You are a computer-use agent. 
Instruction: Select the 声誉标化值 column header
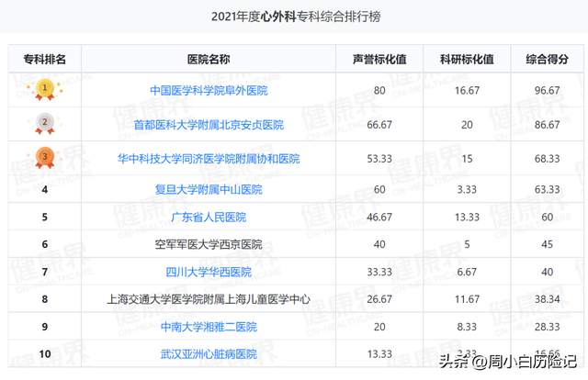379,59
